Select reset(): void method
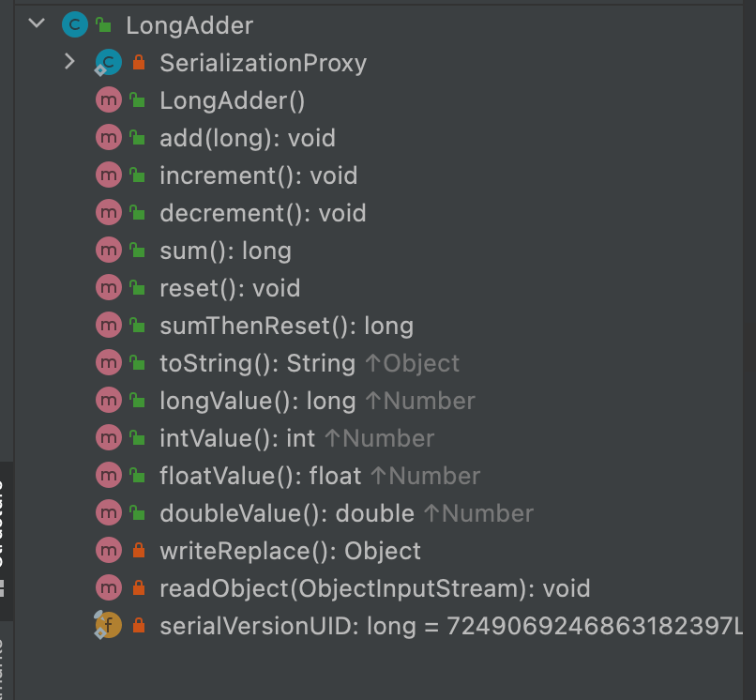 [230, 288]
